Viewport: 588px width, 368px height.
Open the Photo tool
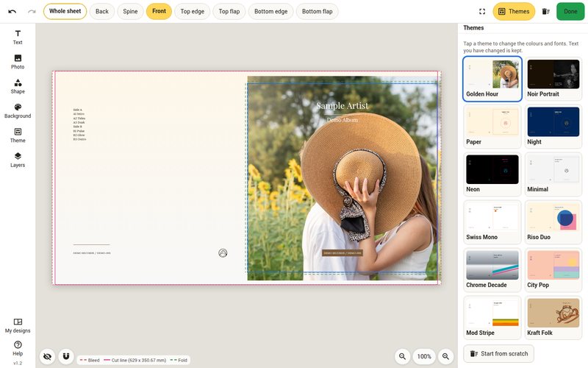click(18, 62)
